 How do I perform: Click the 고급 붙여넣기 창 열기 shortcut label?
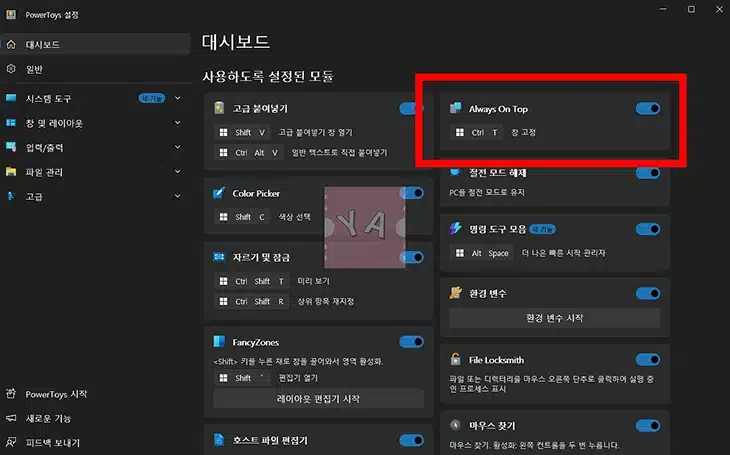[315, 132]
